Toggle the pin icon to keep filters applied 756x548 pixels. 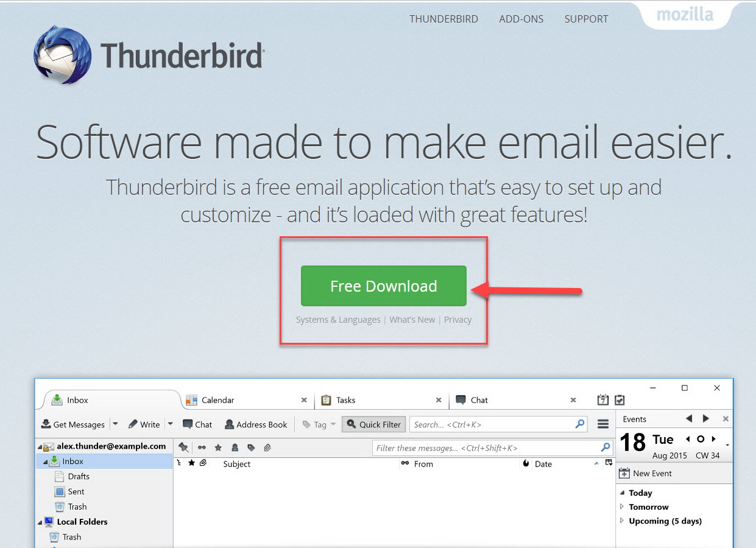183,448
